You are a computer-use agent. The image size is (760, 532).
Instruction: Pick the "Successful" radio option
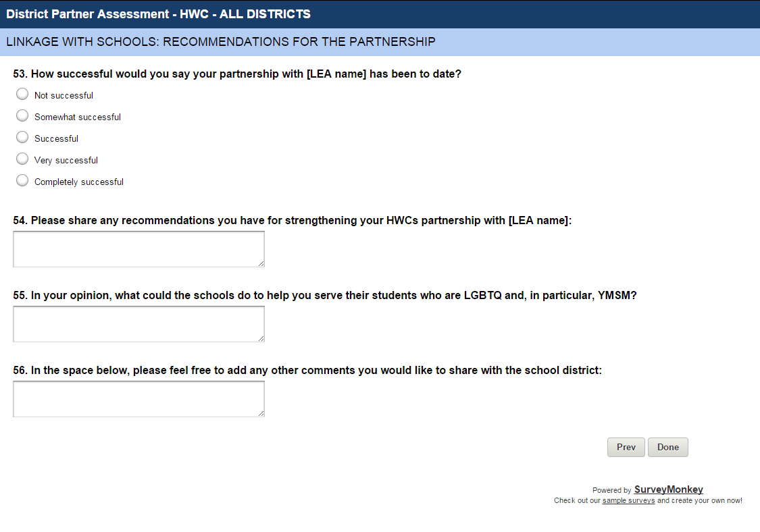[22, 138]
